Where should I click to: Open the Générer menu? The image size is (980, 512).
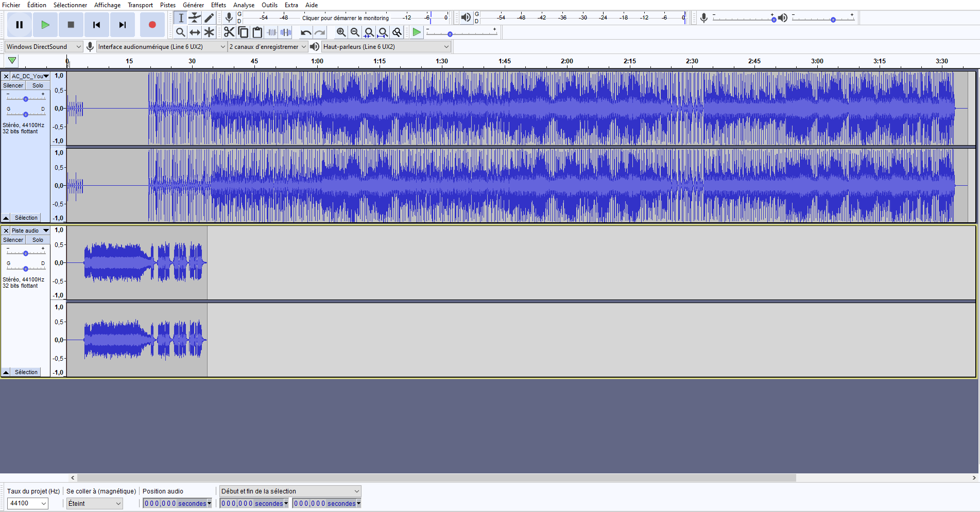coord(193,5)
